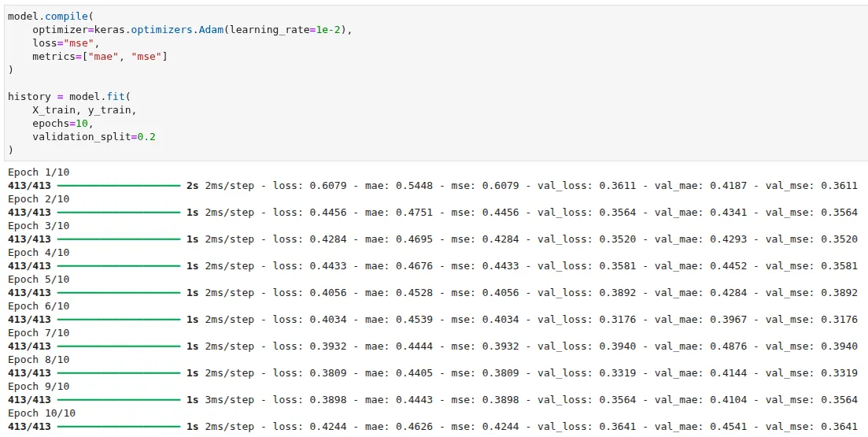Click 'val_loss: 0.3940' in the Epoch 7 row
Viewport: 868px width, 437px height.
[587, 346]
